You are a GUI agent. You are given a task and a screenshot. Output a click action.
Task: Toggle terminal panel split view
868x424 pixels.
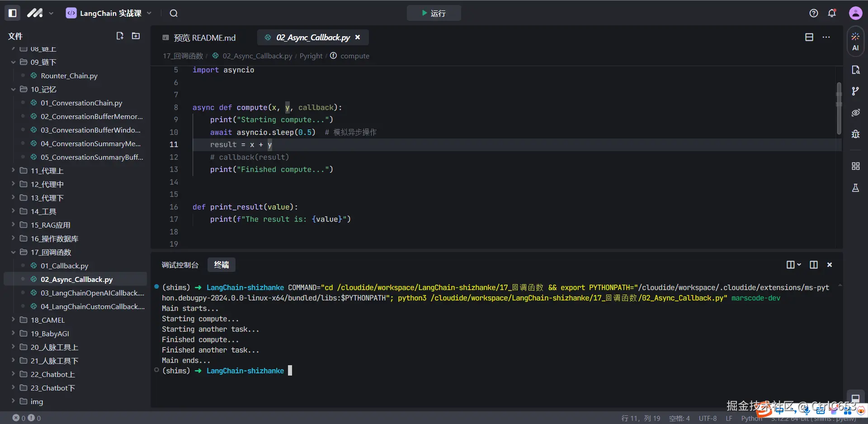pyautogui.click(x=813, y=265)
